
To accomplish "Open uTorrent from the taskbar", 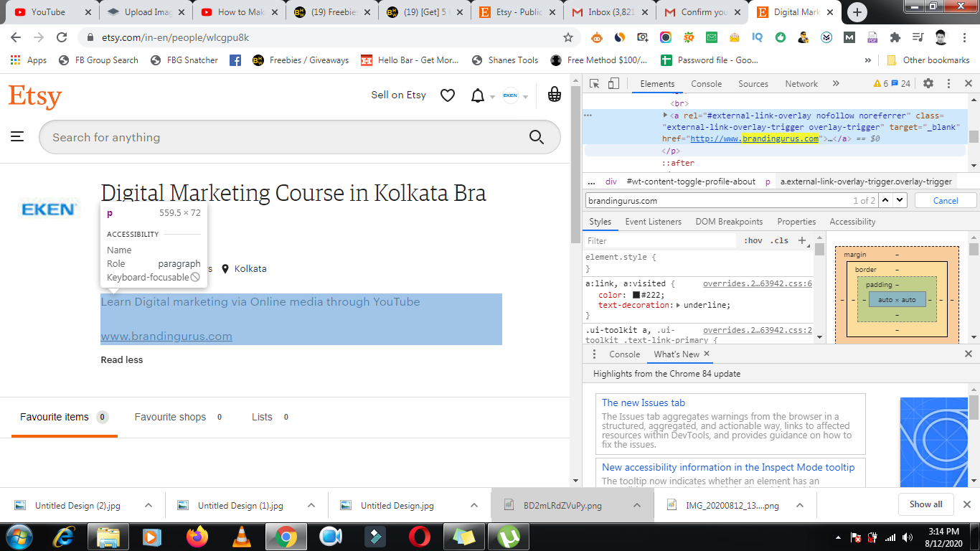I will (509, 536).
